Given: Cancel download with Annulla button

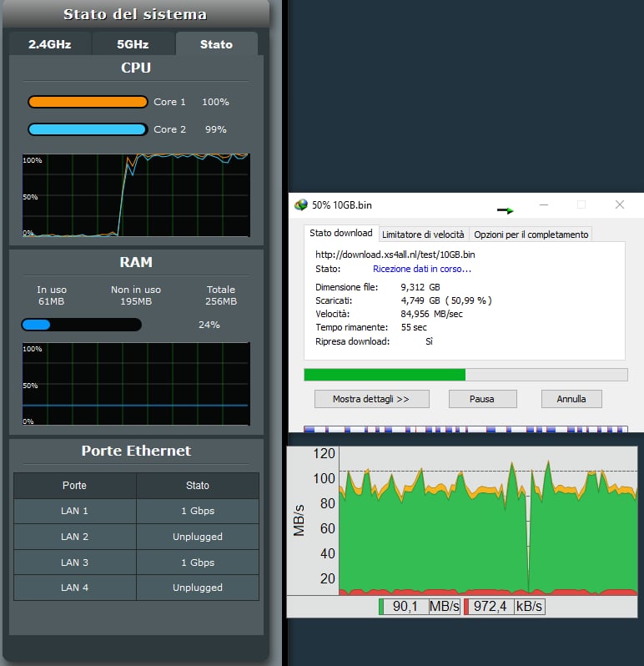Looking at the screenshot, I should (x=571, y=399).
